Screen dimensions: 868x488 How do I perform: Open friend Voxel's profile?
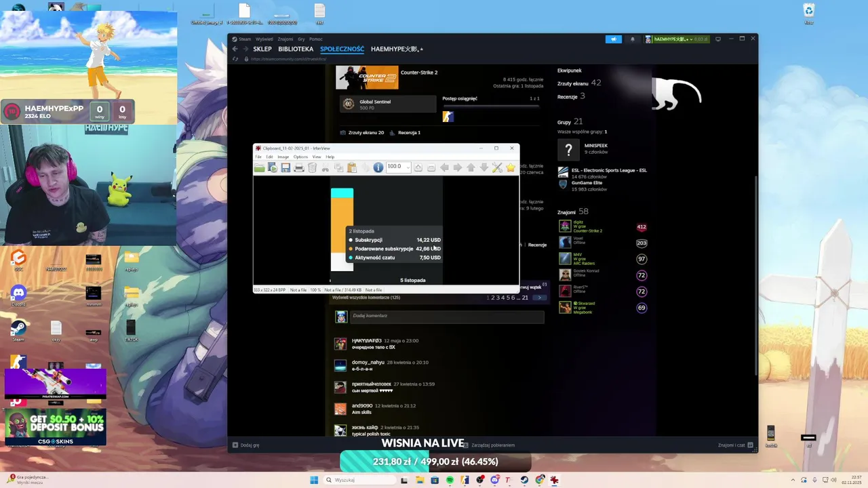tap(578, 239)
